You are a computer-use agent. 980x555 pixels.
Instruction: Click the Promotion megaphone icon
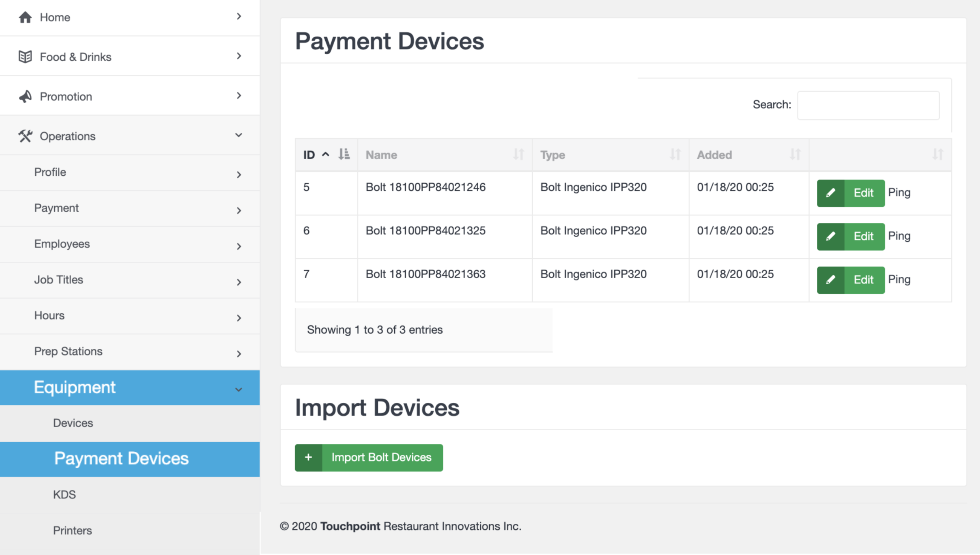[x=25, y=97]
